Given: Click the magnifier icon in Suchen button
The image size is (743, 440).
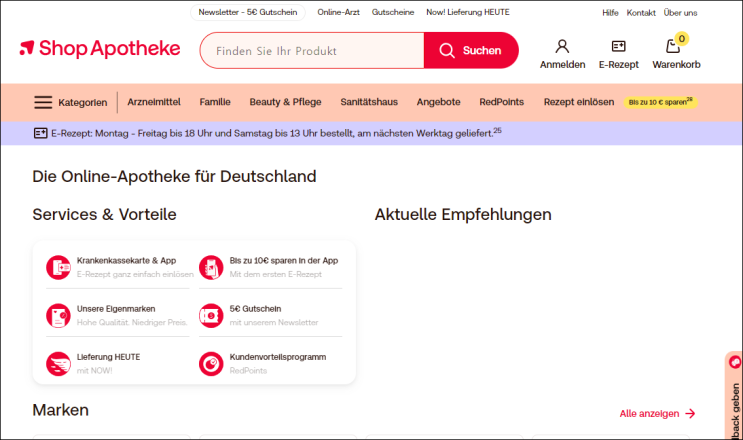Looking at the screenshot, I should point(447,50).
